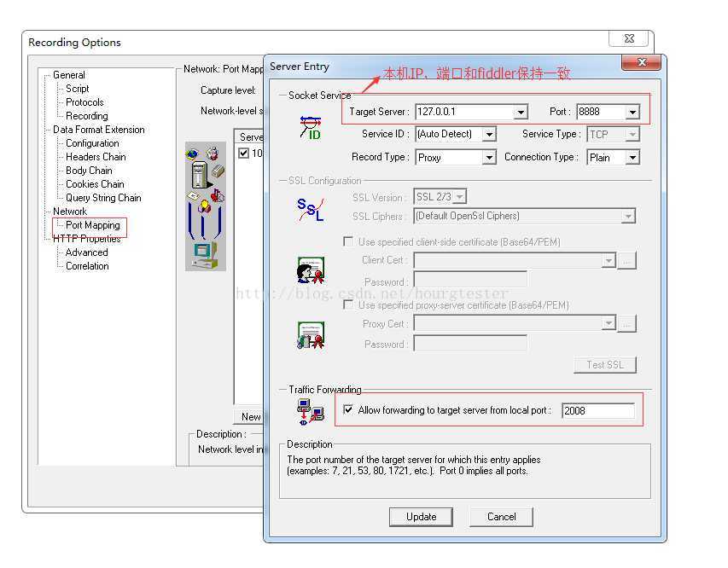Viewport: 728px width, 568px height.
Task: Open the SSL Version dropdown
Action: [x=460, y=197]
